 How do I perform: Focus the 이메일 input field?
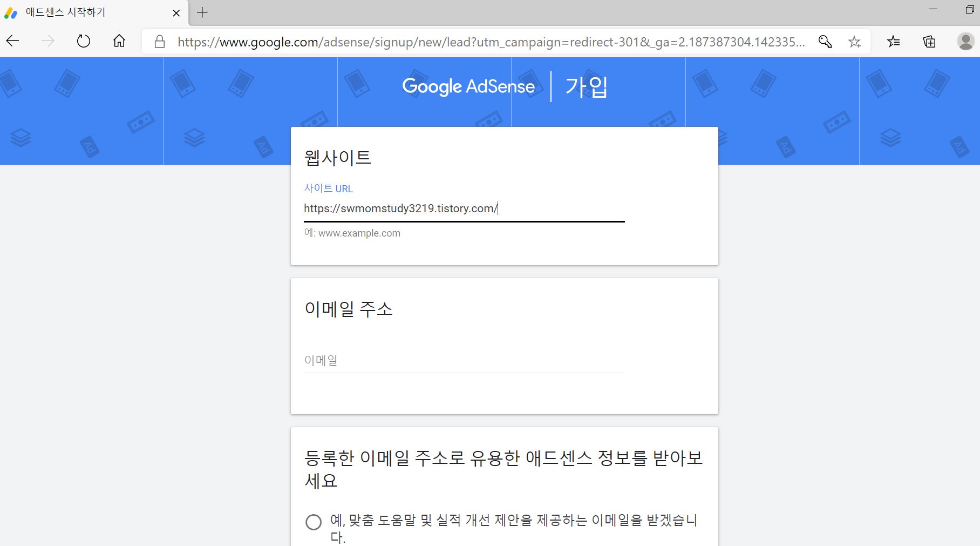(x=464, y=360)
